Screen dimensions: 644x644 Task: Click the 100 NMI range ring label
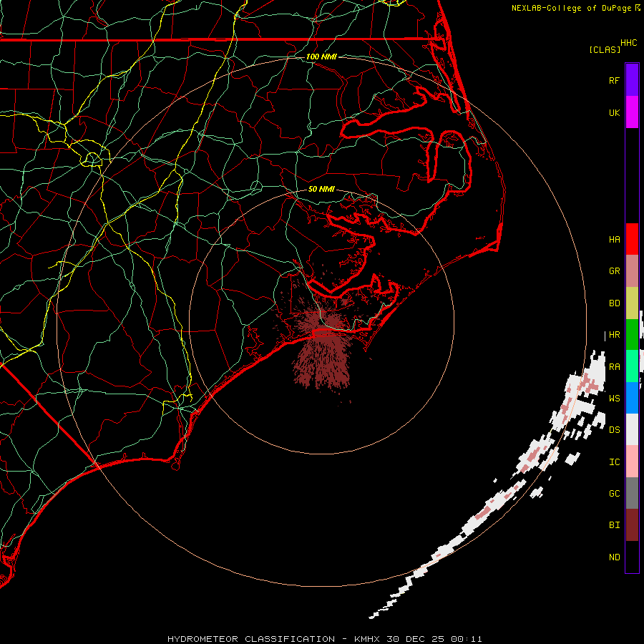pyautogui.click(x=321, y=57)
